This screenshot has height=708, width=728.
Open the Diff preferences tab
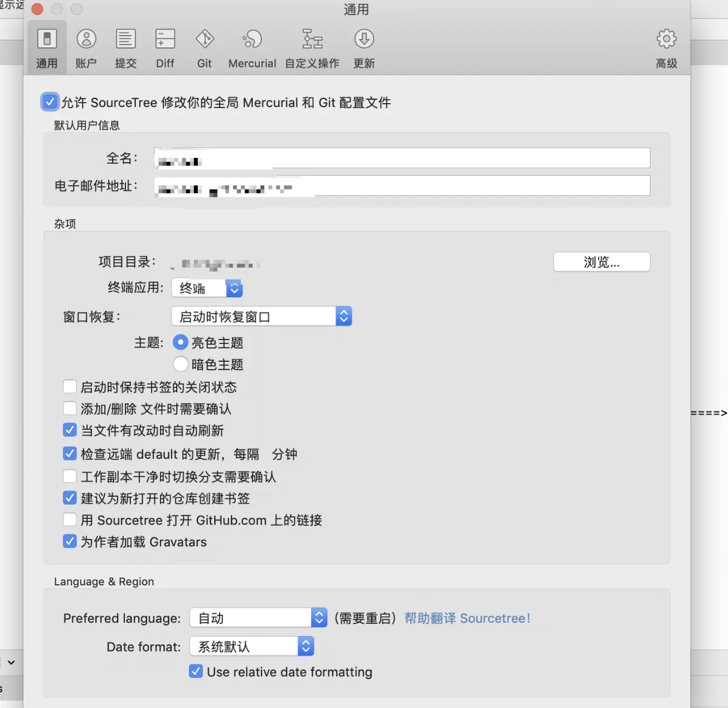(165, 49)
